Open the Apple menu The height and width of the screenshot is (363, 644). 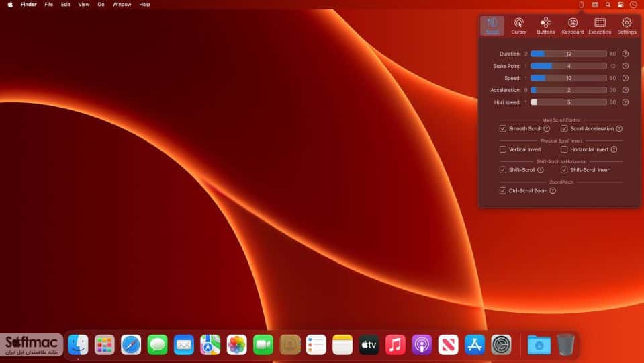click(x=10, y=5)
